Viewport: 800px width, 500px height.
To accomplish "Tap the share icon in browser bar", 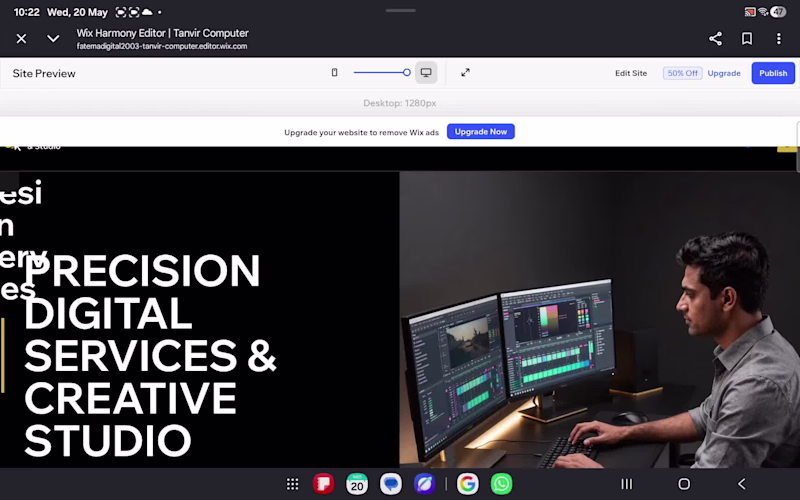I will (x=715, y=39).
